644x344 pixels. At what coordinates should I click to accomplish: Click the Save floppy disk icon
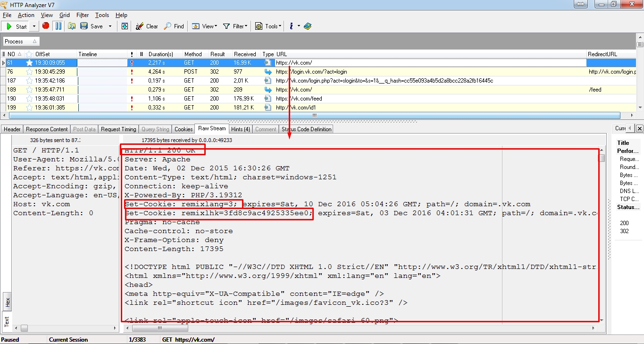84,26
